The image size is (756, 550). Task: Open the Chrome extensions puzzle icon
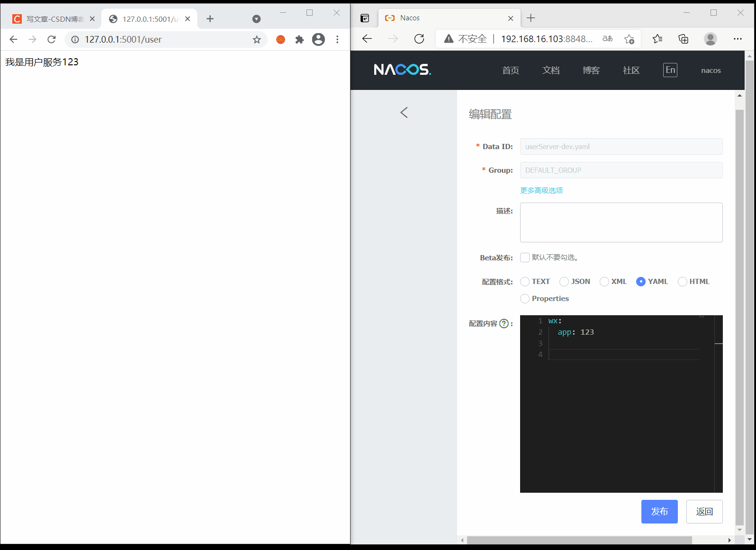pos(299,39)
